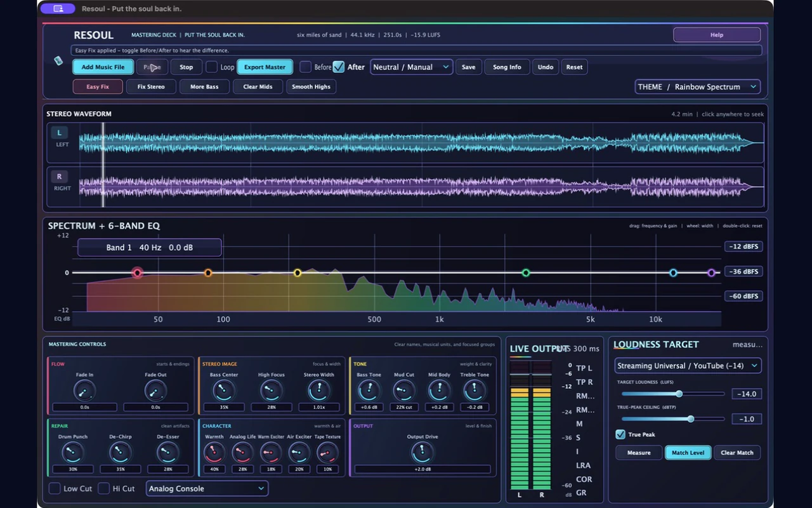Click the Mud Cut knob
The image size is (812, 508).
point(403,391)
